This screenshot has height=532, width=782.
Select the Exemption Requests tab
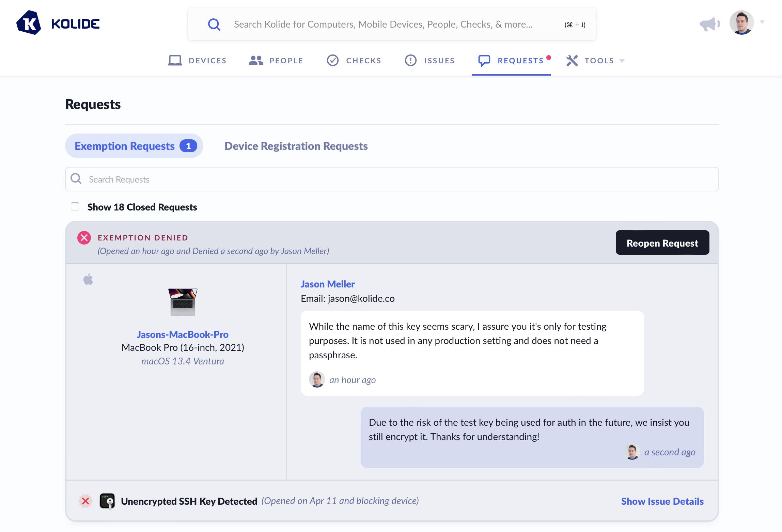pyautogui.click(x=134, y=146)
